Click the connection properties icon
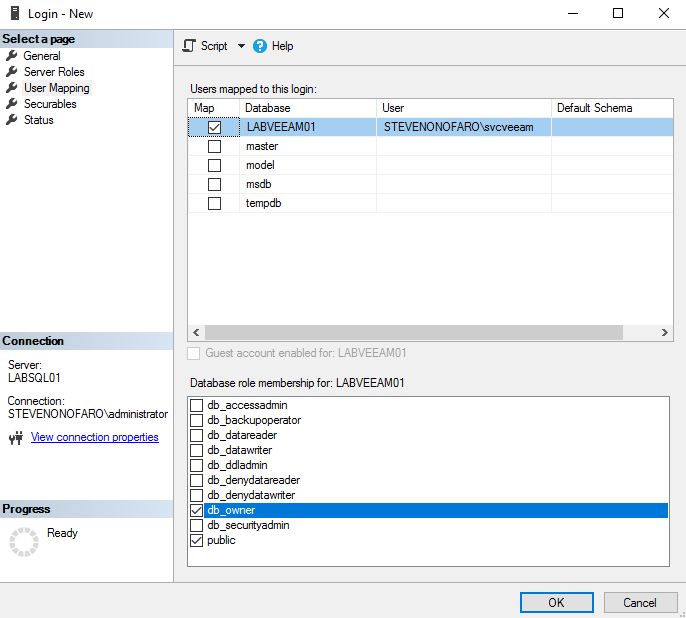 15,438
